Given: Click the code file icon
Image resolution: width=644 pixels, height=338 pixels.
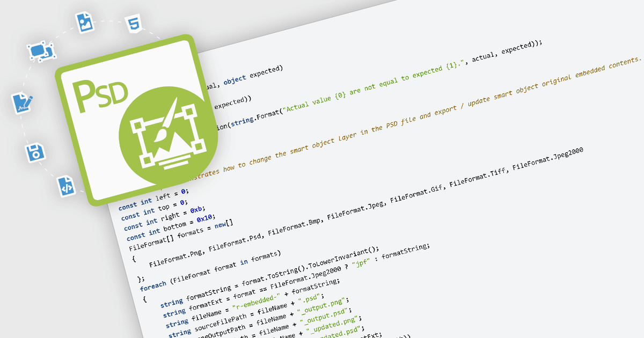Looking at the screenshot, I should 66,186.
